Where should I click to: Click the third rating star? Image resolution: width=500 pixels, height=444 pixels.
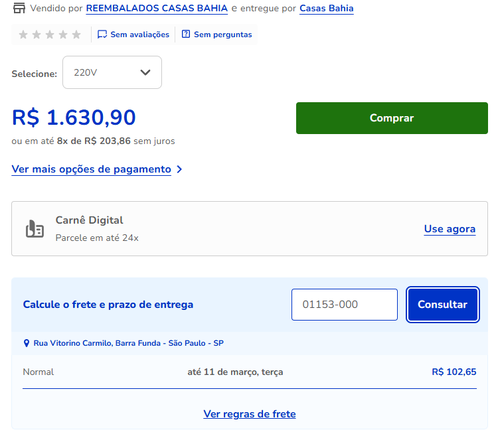point(50,34)
